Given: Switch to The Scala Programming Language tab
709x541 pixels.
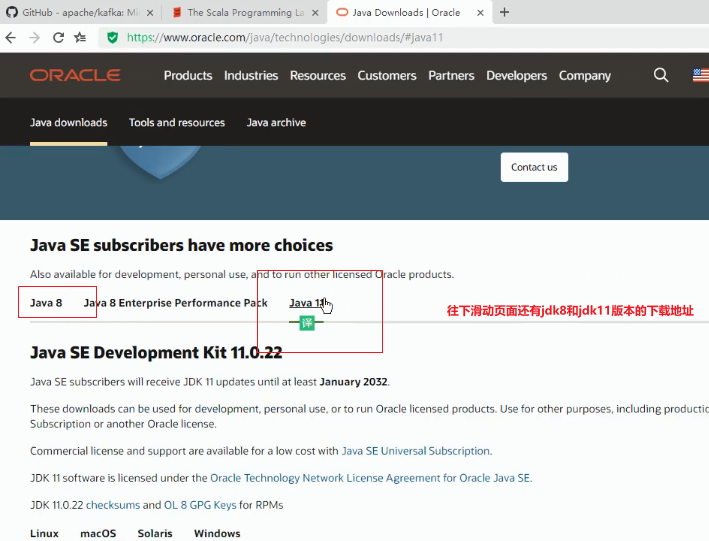Looking at the screenshot, I should 245,12.
